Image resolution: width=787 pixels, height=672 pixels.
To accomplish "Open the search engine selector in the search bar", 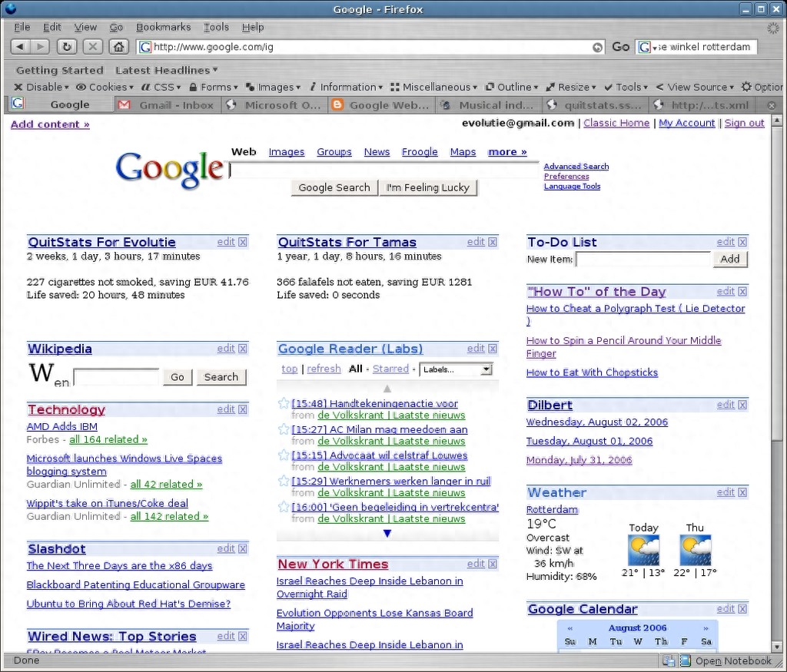I will (x=643, y=46).
